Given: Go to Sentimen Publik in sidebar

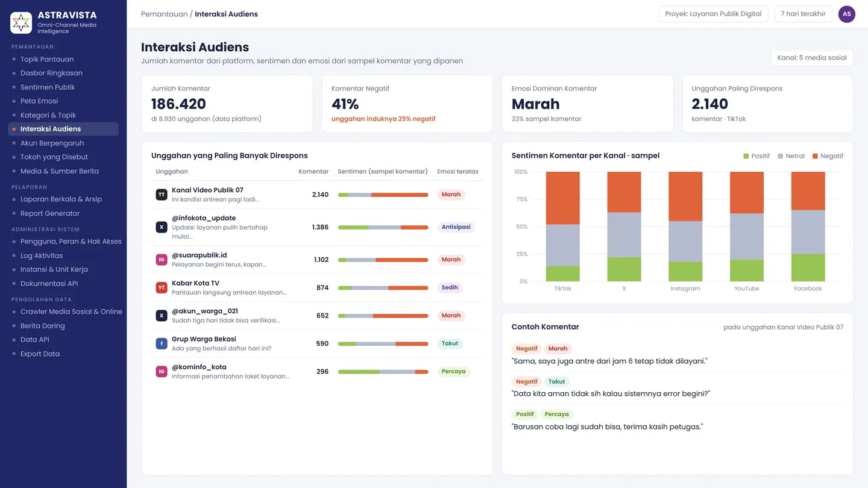Looking at the screenshot, I should click(48, 87).
